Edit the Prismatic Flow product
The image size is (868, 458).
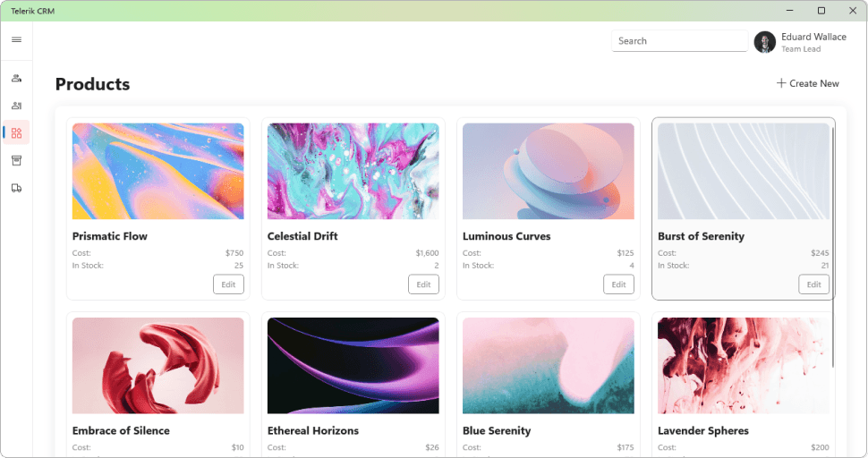228,284
